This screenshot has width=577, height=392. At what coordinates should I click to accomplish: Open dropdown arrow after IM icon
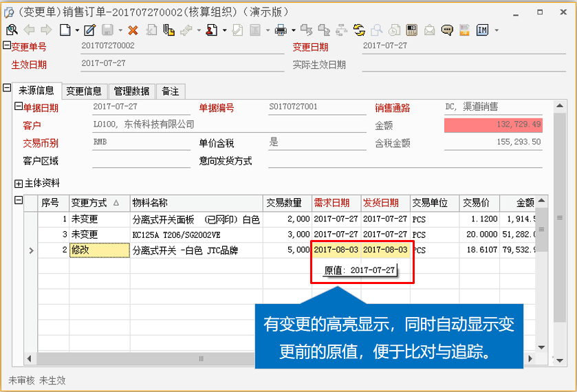point(497,30)
